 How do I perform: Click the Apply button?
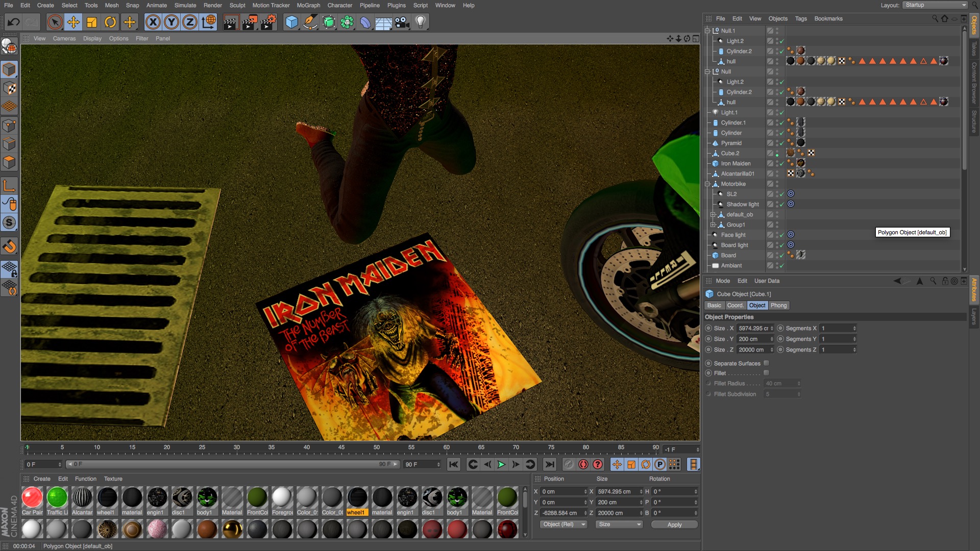point(674,524)
